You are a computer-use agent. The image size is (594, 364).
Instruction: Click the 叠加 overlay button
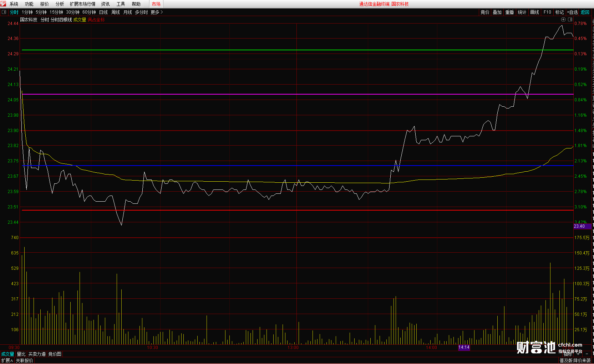[x=497, y=12]
